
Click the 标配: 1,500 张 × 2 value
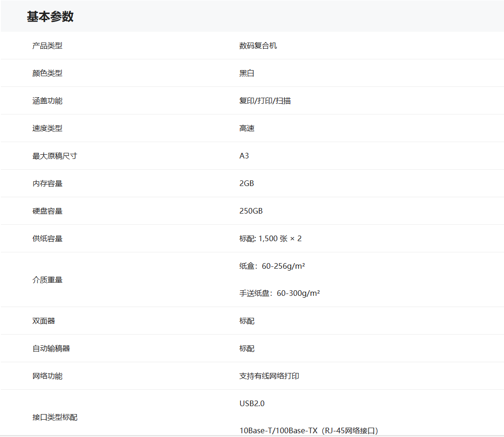pyautogui.click(x=270, y=239)
